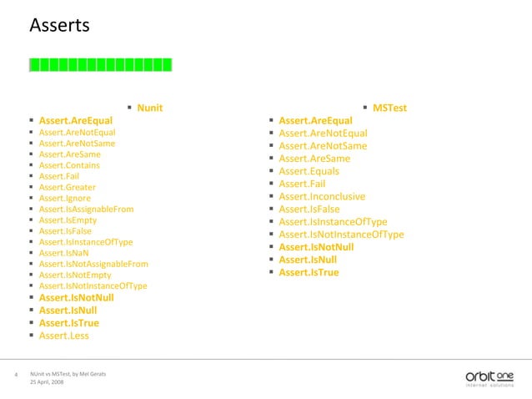532x399 pixels.
Task: Click Assert.IsNotInstanceOfType in the MSTest column
Action: pyautogui.click(x=341, y=235)
